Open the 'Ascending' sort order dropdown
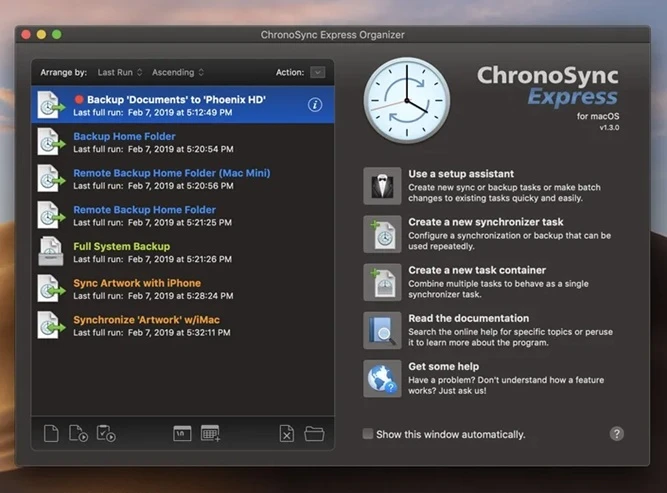Viewport: 667px width, 493px height. point(178,72)
